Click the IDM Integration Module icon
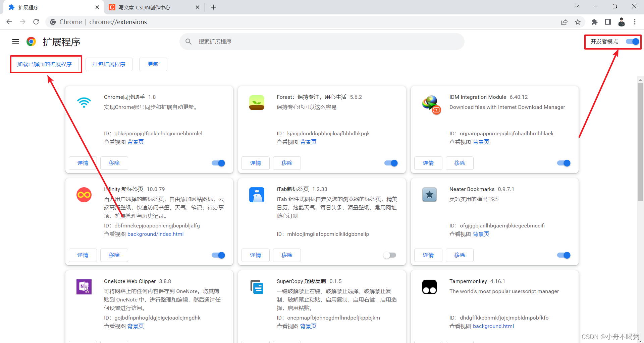The height and width of the screenshot is (343, 644). [431, 104]
